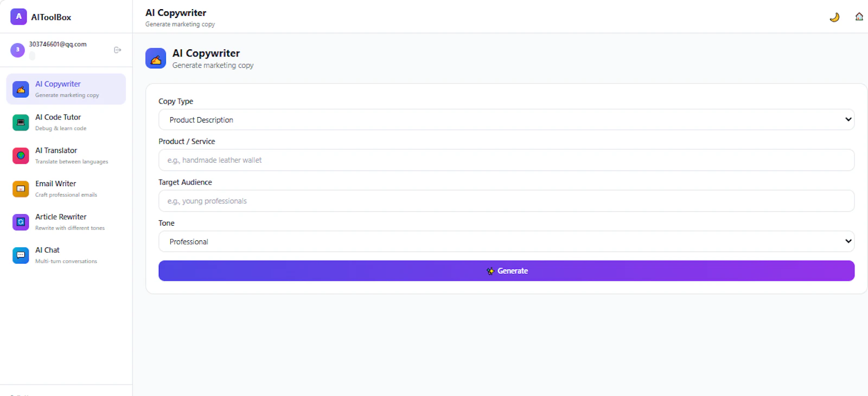Focus the Target Audience input field
This screenshot has width=868, height=396.
click(506, 201)
